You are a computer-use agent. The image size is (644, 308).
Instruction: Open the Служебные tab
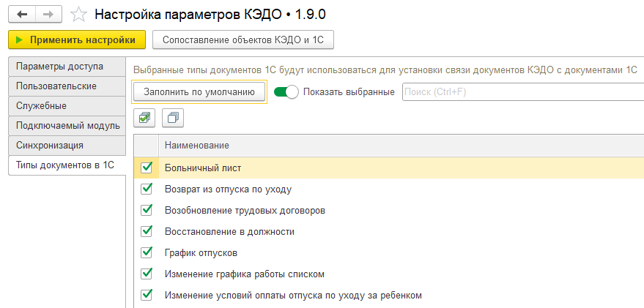(x=42, y=106)
